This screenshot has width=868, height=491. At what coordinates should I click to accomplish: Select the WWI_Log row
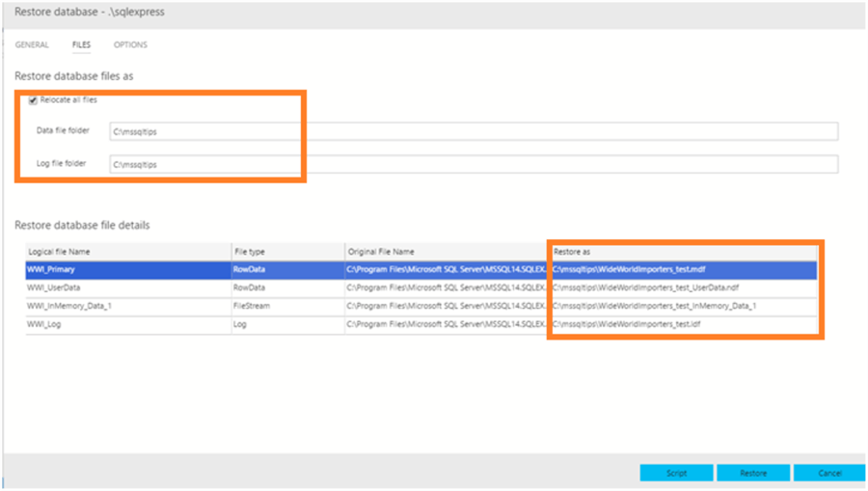point(44,324)
